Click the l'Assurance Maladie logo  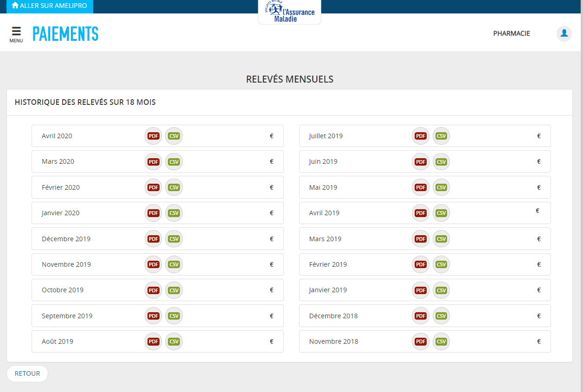289,12
